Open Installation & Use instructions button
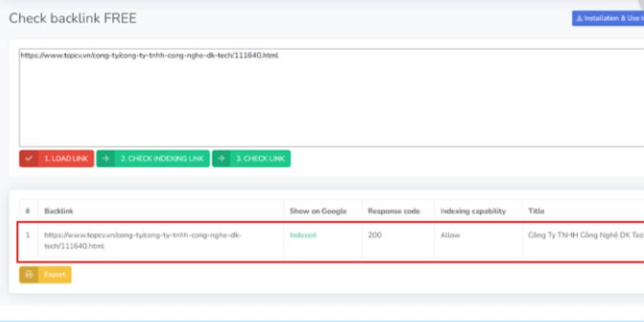Image resolution: width=644 pixels, height=322 pixels. pos(608,19)
